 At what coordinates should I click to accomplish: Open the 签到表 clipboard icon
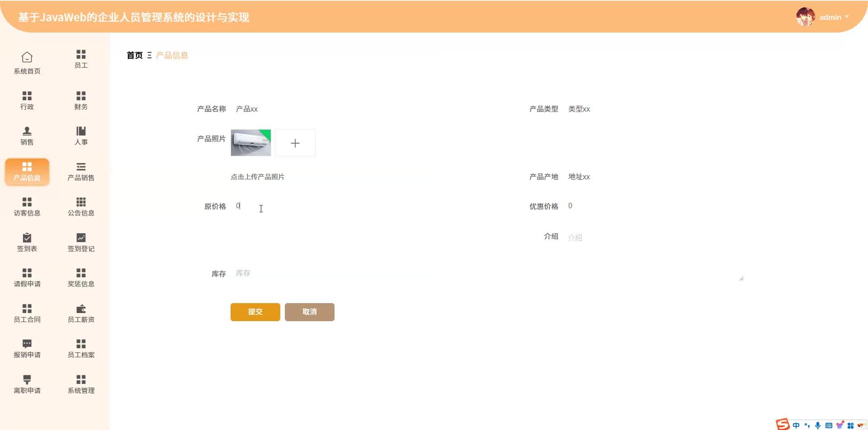[27, 238]
